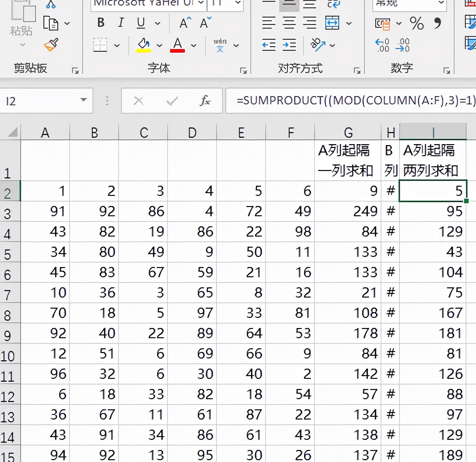This screenshot has height=462, width=476.
Task: Open the fill color dropdown arrow
Action: 159,46
